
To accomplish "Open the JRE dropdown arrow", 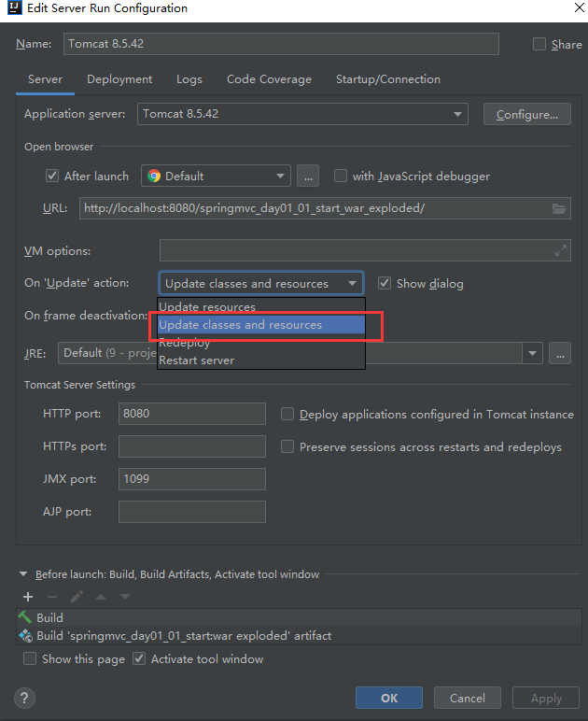I will tap(532, 354).
